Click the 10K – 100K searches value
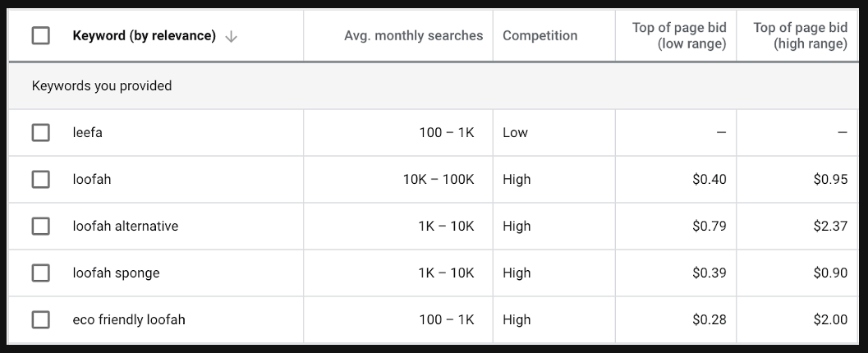868x353 pixels. point(439,179)
